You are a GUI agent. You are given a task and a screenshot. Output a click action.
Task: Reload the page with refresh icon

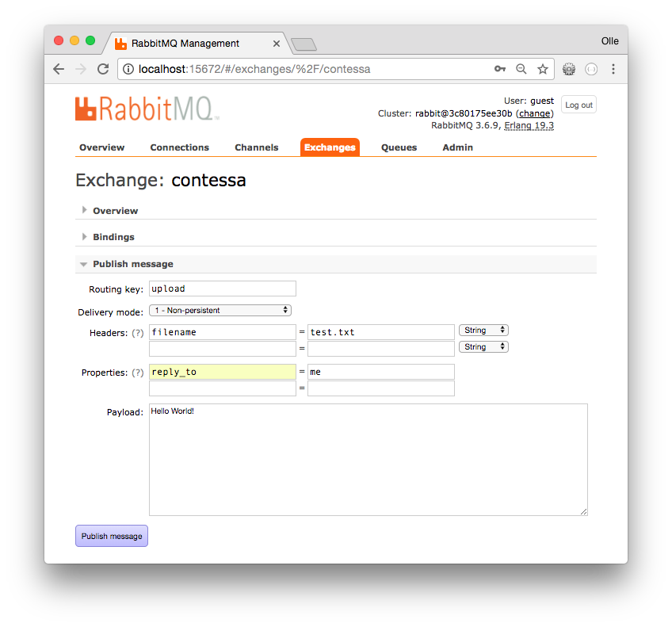103,69
